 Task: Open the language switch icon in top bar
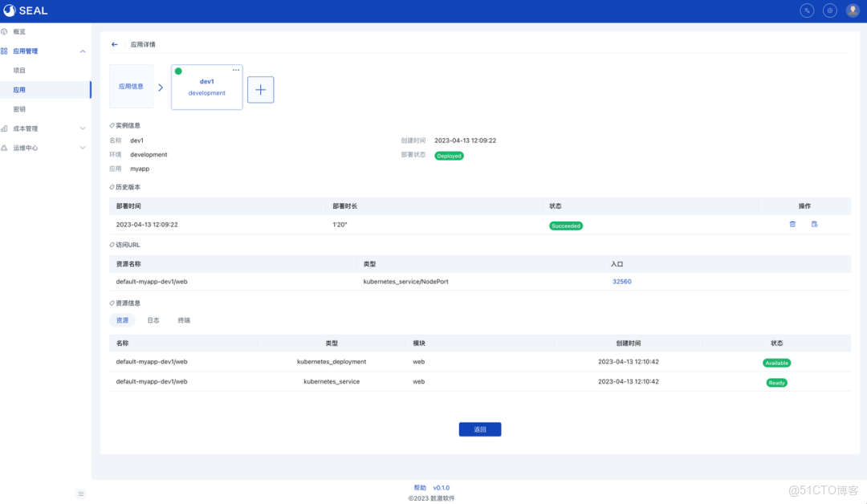(806, 10)
